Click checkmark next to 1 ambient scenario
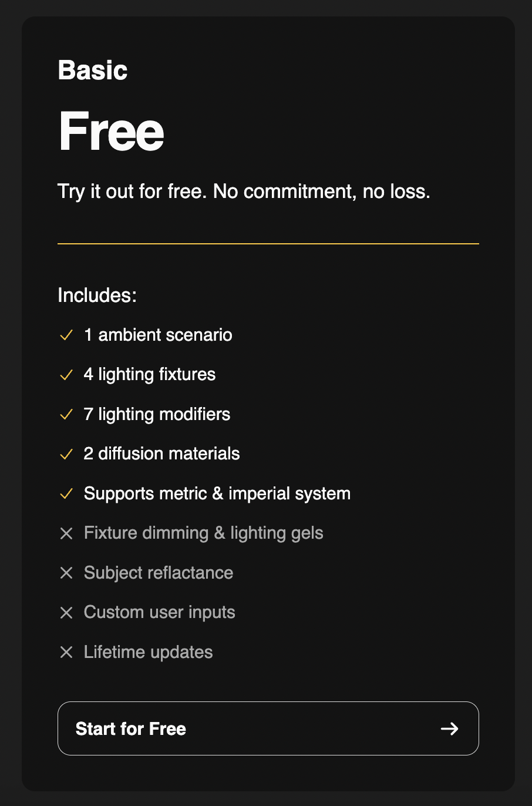This screenshot has height=806, width=532. coord(66,335)
